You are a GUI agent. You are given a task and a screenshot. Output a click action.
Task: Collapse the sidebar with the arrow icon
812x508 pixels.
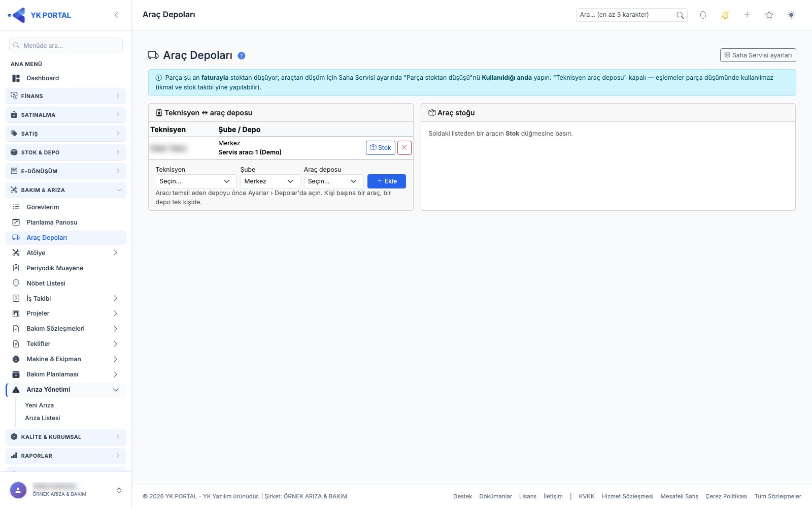[x=116, y=15]
